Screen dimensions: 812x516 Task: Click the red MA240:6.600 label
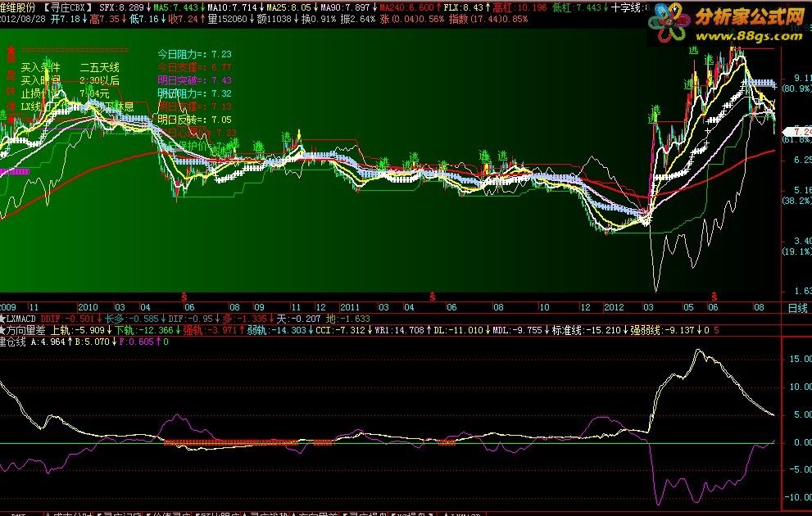point(406,7)
